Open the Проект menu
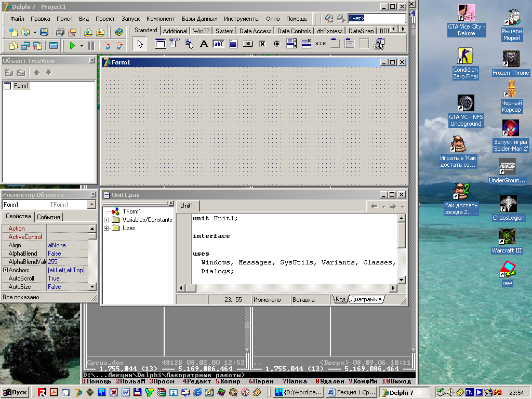The height and width of the screenshot is (399, 532). click(x=105, y=19)
